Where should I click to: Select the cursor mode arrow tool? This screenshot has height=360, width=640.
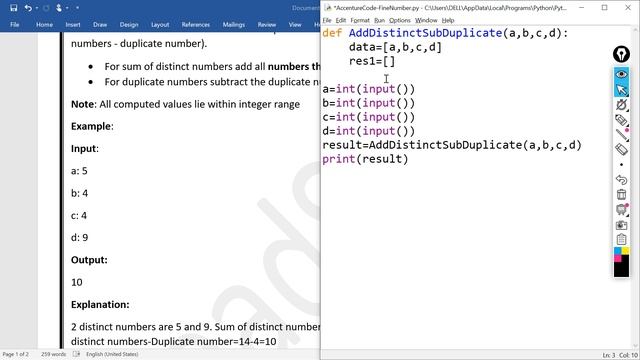[621, 89]
